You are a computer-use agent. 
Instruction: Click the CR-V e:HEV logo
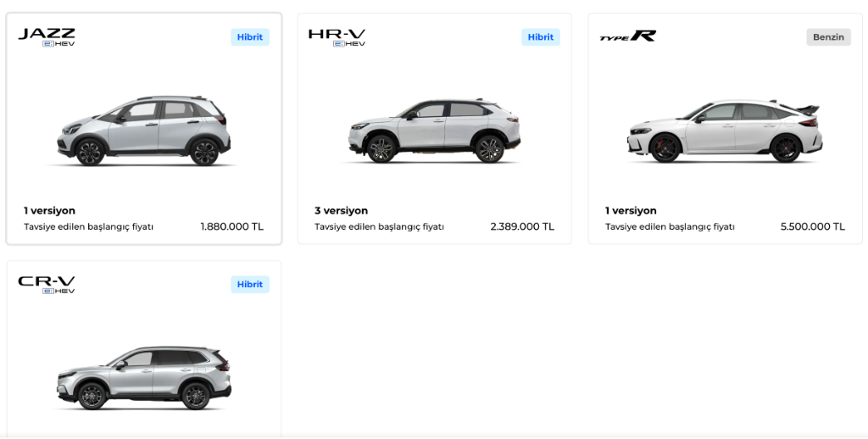click(47, 284)
